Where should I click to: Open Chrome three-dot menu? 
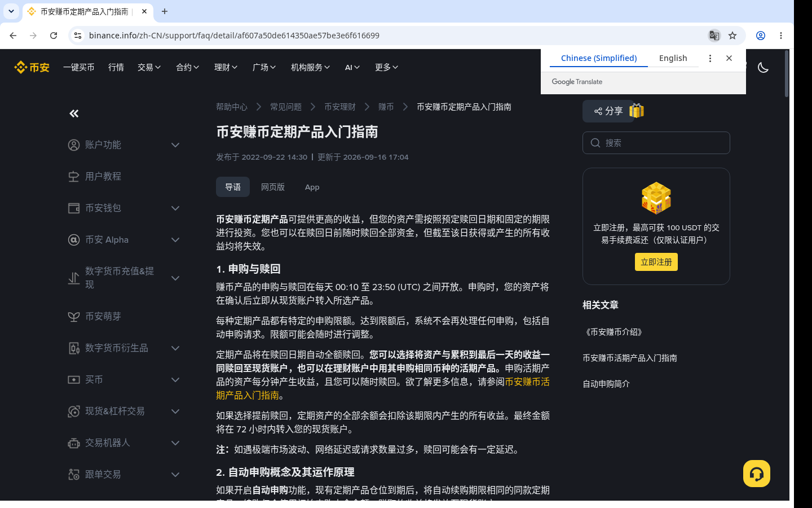pos(781,36)
